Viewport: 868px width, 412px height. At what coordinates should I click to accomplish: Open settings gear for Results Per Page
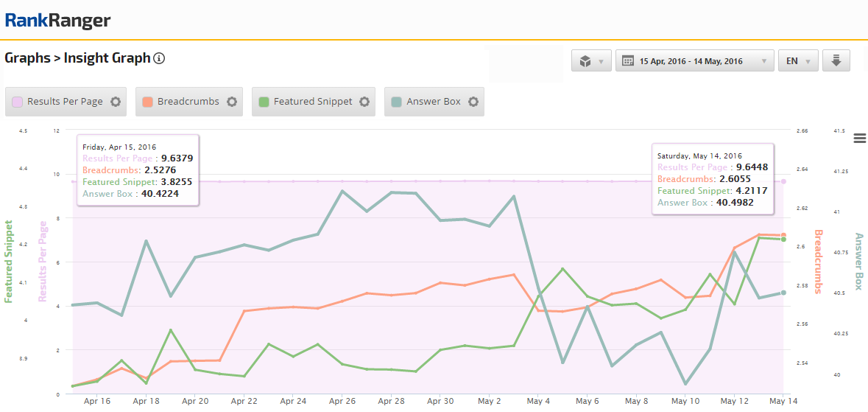[x=116, y=102]
